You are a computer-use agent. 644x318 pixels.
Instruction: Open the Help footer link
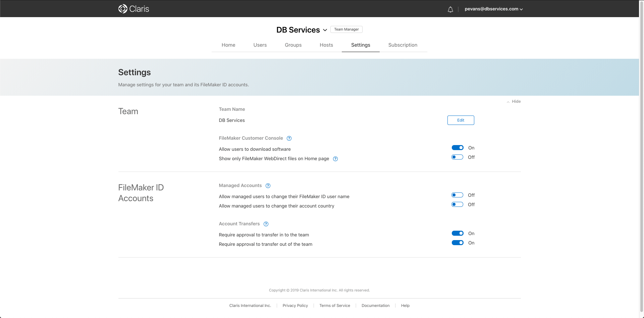pyautogui.click(x=405, y=306)
